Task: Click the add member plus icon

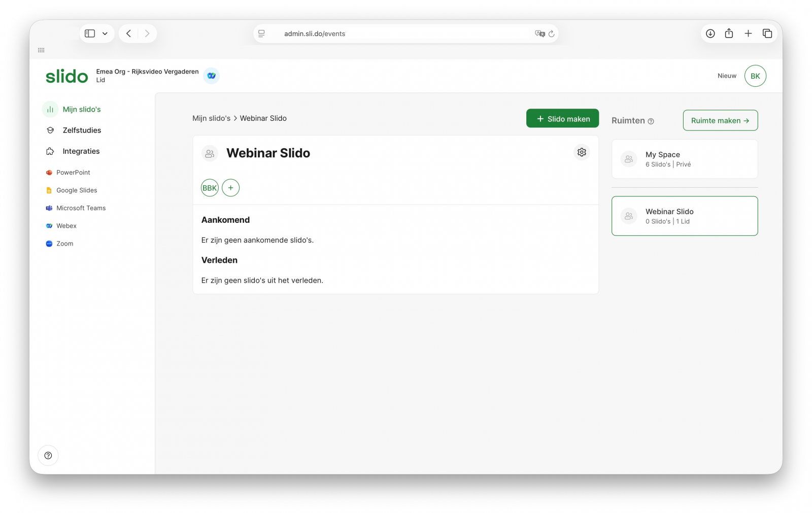Action: (x=230, y=188)
